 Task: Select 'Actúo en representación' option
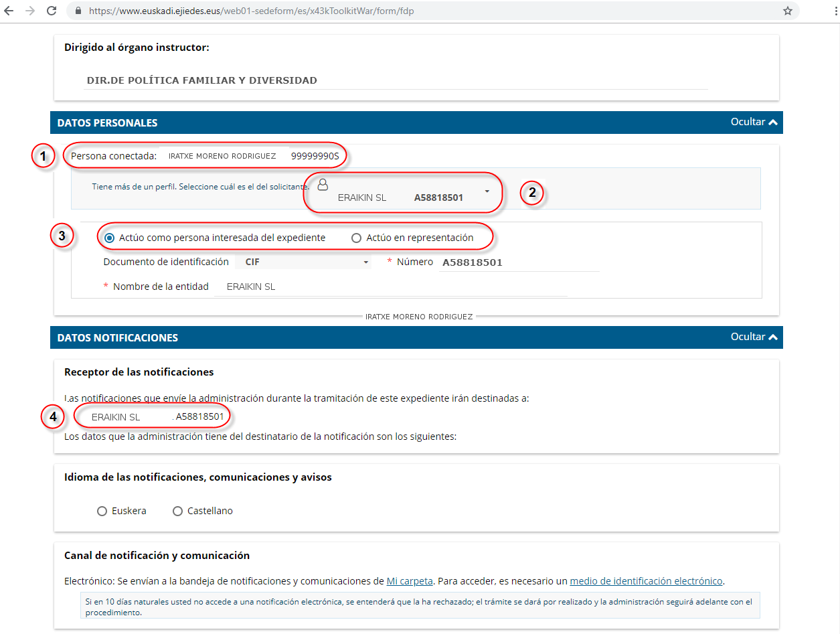tap(356, 238)
